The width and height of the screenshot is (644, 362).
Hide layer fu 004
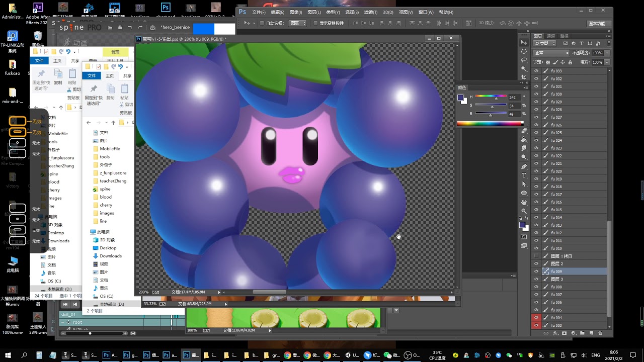[x=536, y=318]
